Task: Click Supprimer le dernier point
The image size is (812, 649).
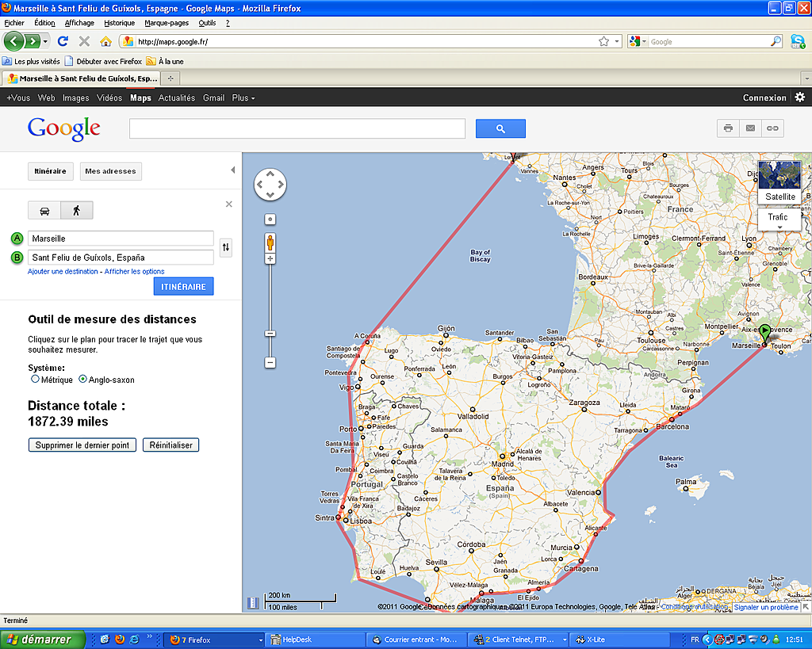Action: pos(82,445)
